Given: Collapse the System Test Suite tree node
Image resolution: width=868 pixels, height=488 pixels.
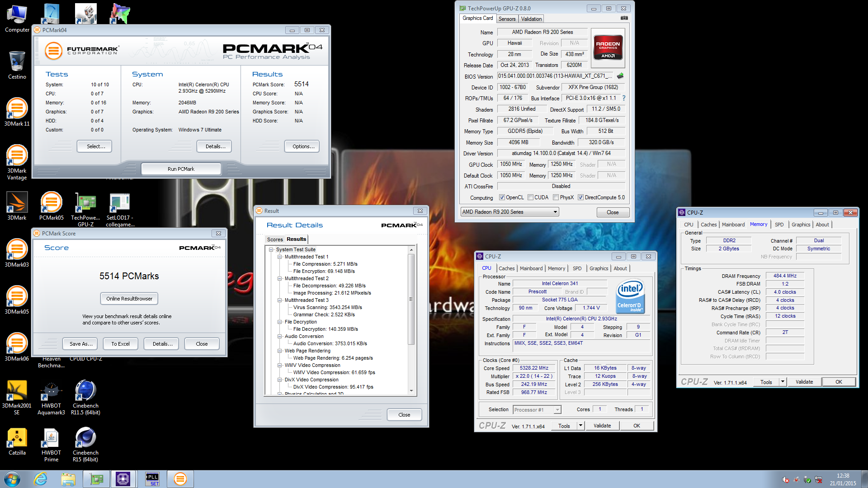Looking at the screenshot, I should click(271, 249).
